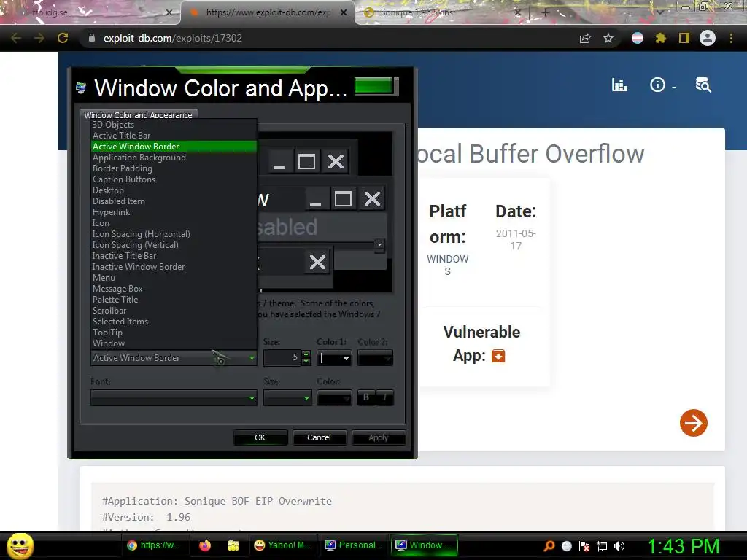Viewport: 747px width, 560px height.
Task: Pick 'Message Box' from the item list
Action: coord(174,289)
